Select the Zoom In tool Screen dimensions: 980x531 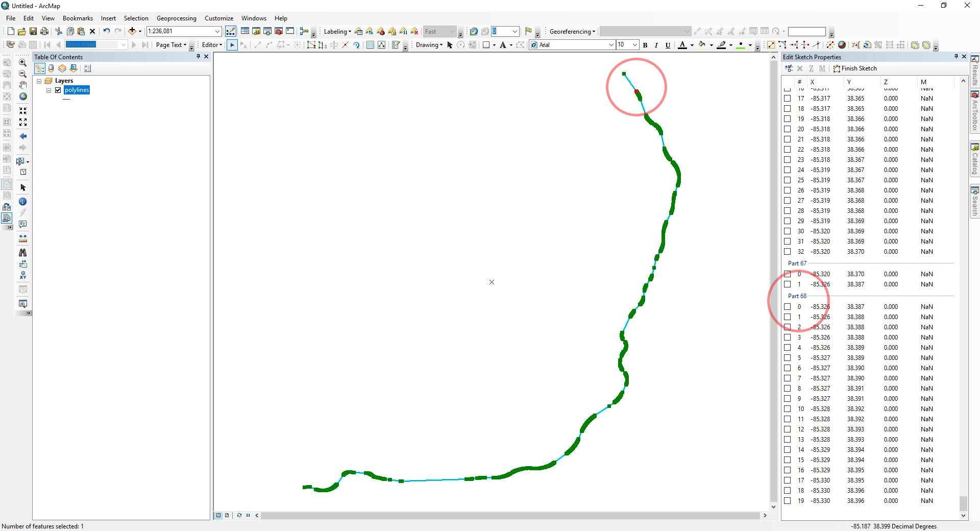(x=23, y=62)
